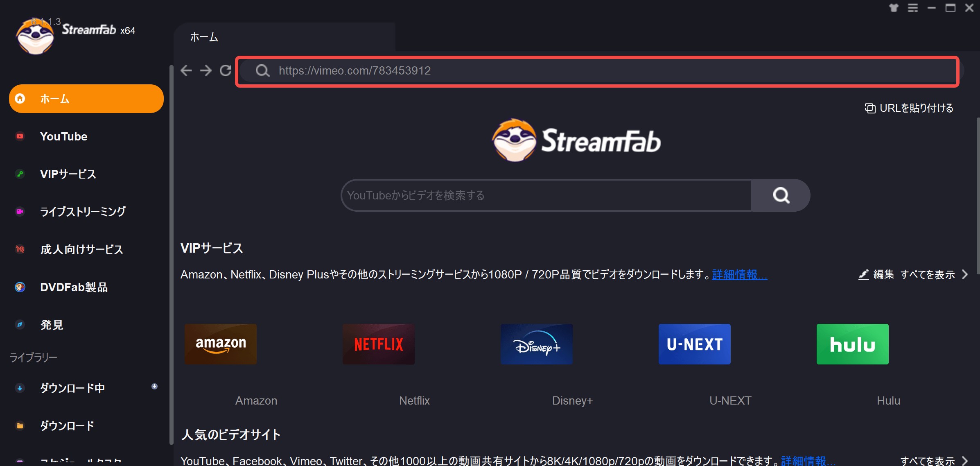Screen dimensions: 980x466
Task: Go forward with the right arrow
Action: coord(206,70)
